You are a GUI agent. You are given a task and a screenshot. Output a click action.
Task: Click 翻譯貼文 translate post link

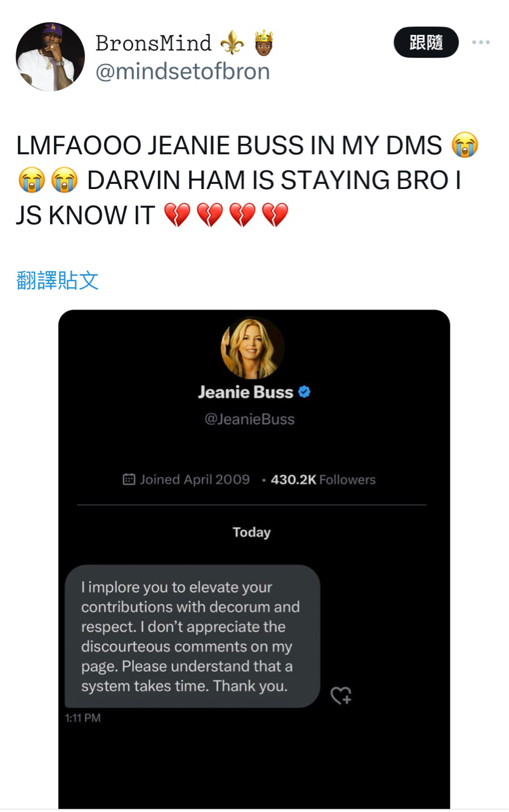pyautogui.click(x=58, y=280)
